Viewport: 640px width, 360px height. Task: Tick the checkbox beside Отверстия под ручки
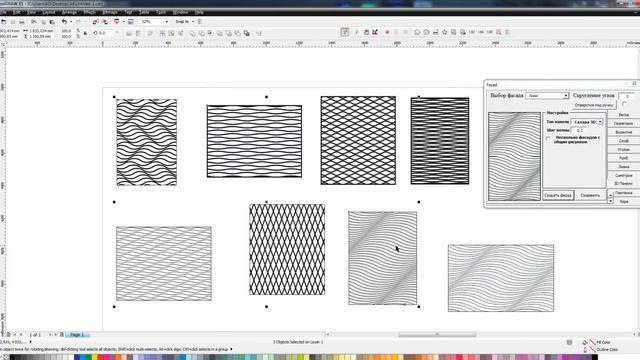[x=624, y=105]
